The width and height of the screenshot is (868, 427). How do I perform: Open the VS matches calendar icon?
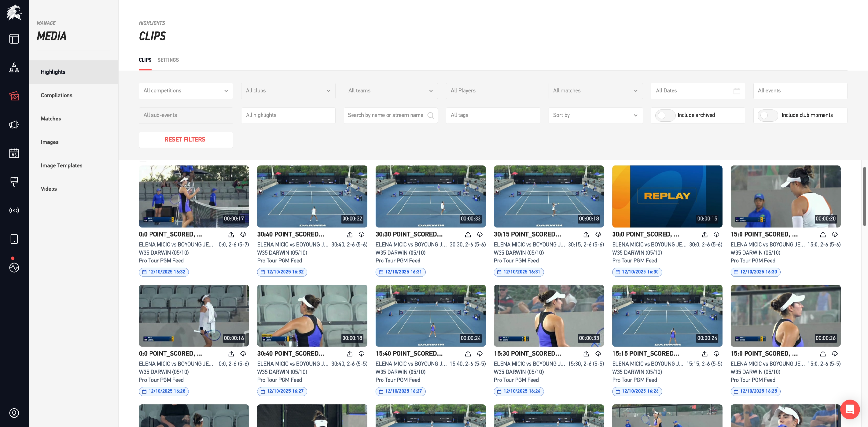[x=14, y=154]
